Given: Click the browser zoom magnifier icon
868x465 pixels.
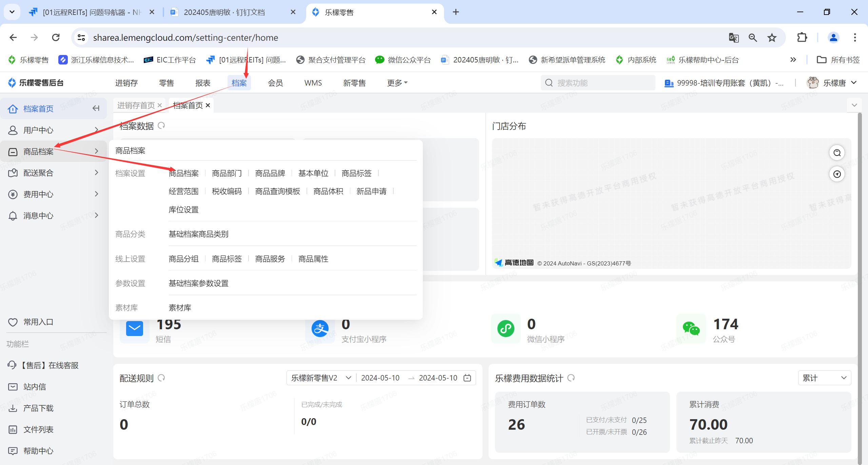Looking at the screenshot, I should click(x=753, y=38).
